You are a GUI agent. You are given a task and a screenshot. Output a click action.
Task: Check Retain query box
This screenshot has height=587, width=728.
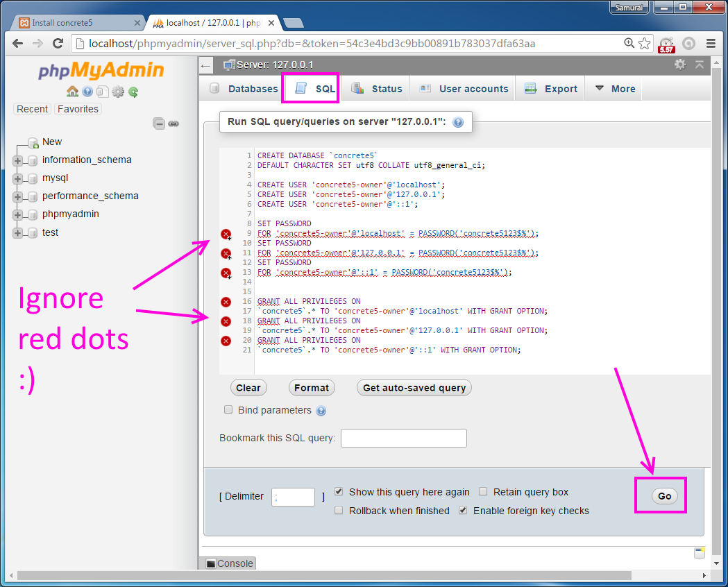tap(483, 491)
